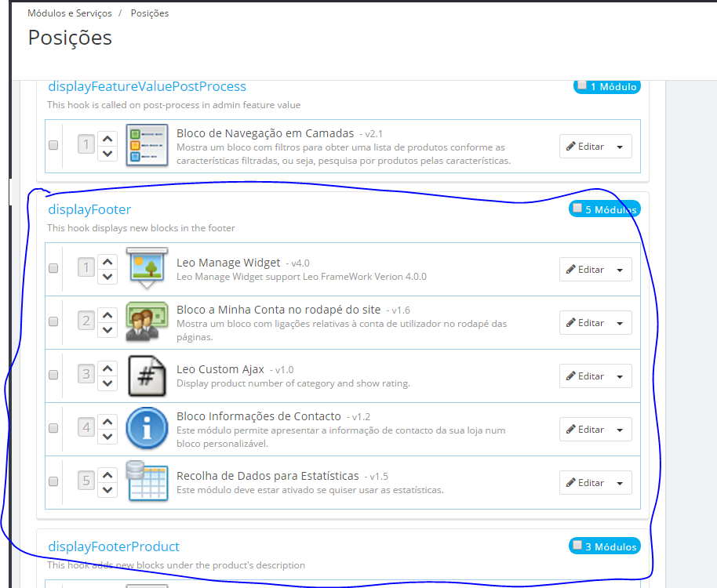Move Recolha de Dados para Estatísticas up
Image resolution: width=717 pixels, height=588 pixels.
(107, 475)
